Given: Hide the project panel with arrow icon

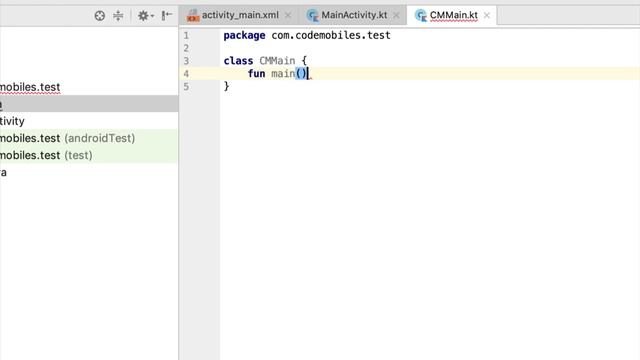Looking at the screenshot, I should click(x=167, y=16).
